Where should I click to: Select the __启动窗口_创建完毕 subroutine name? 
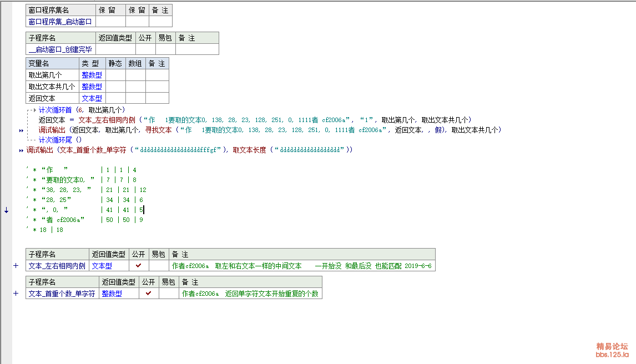coord(60,49)
